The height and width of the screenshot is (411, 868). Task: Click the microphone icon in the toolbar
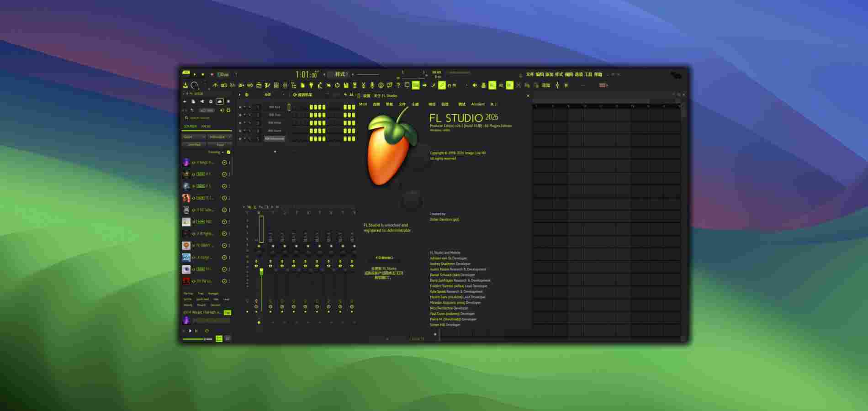point(372,85)
